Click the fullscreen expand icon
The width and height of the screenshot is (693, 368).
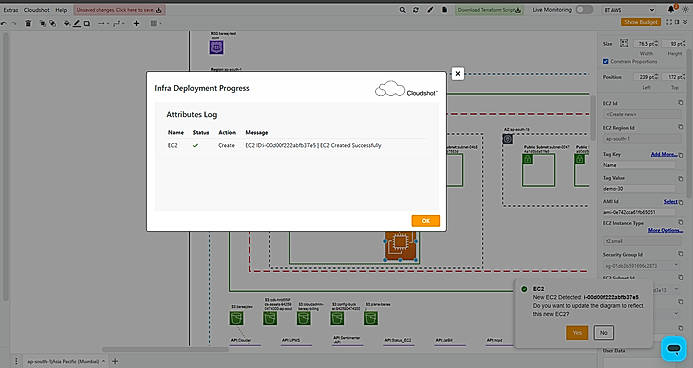point(669,22)
